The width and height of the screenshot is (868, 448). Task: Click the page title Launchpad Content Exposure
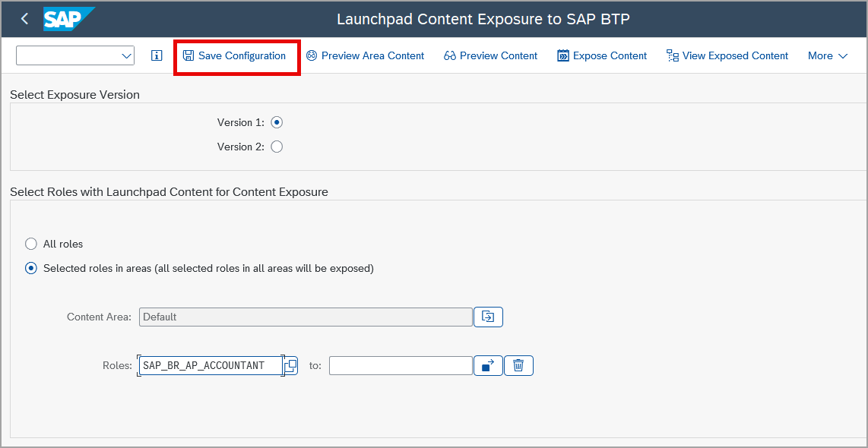[x=483, y=19]
